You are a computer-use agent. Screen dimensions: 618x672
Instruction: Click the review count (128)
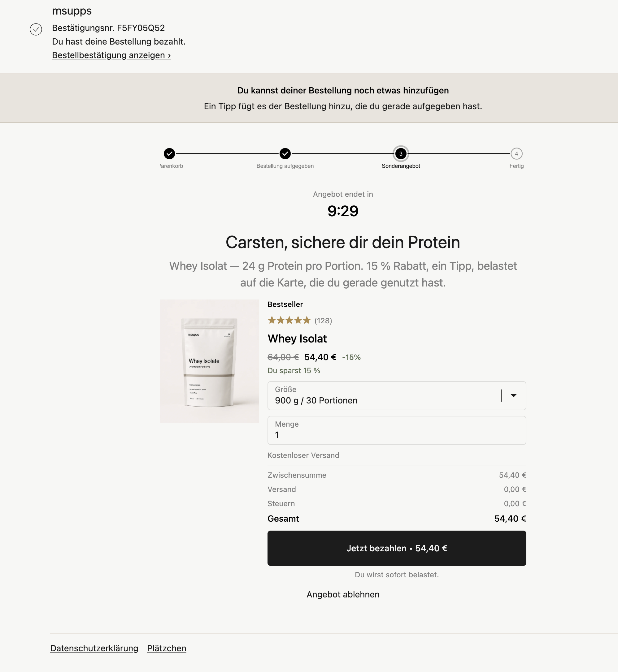click(323, 321)
